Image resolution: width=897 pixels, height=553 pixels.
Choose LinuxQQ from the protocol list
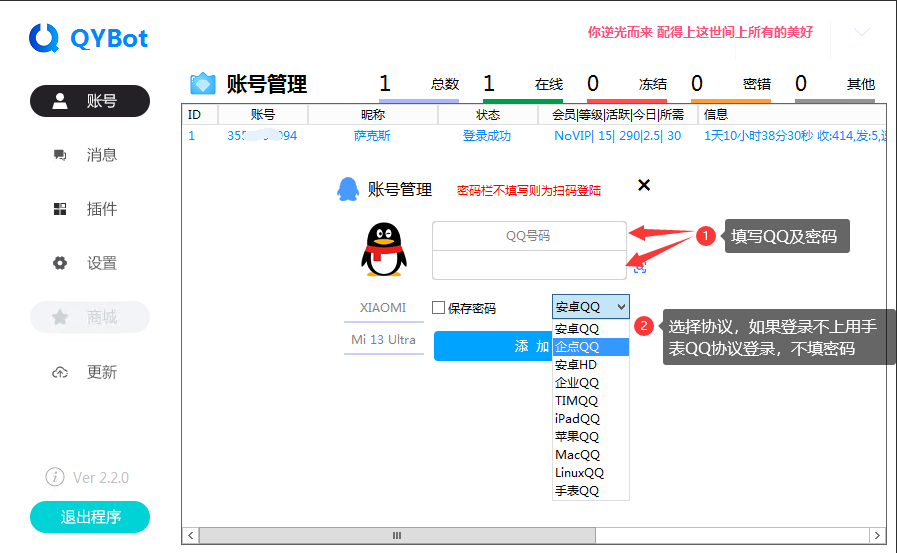click(590, 473)
